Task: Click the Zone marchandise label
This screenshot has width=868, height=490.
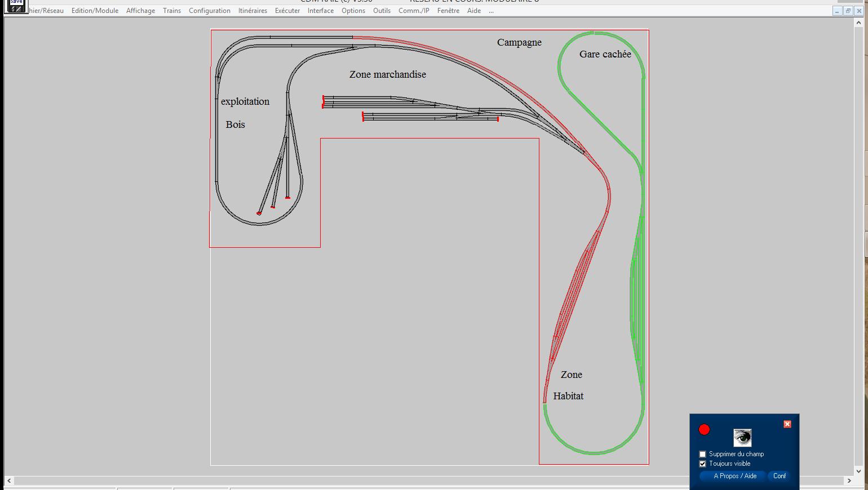Action: click(388, 74)
